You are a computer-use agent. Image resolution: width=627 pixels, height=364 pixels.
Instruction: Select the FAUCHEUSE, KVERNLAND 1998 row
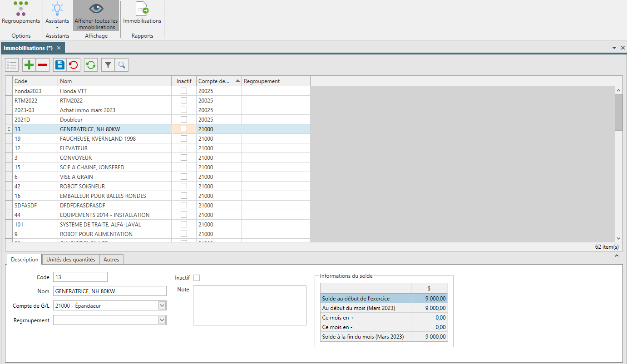coord(158,138)
